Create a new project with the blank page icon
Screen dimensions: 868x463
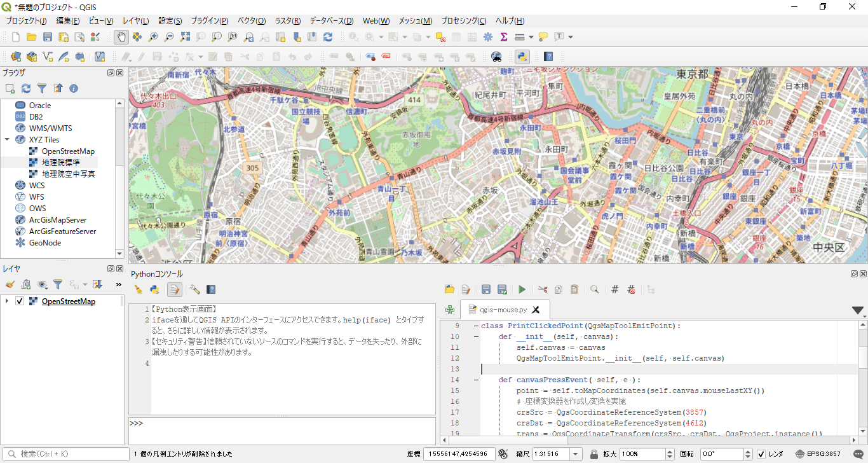click(16, 37)
